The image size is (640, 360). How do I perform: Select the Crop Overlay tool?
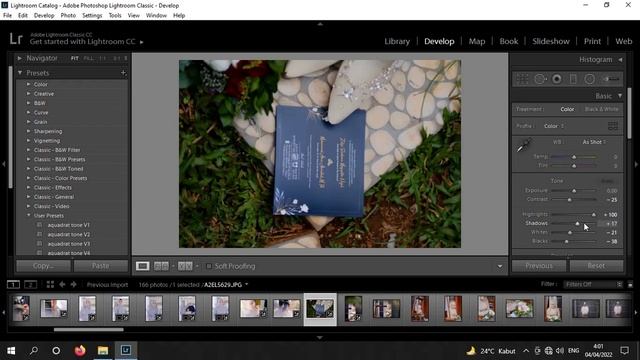click(x=522, y=79)
